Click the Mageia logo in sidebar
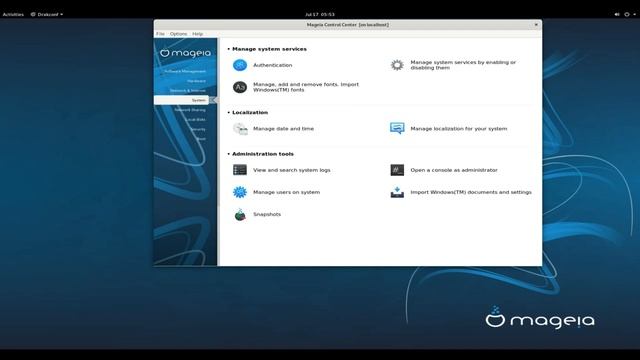Screen dimensions: 640x360 click(186, 53)
